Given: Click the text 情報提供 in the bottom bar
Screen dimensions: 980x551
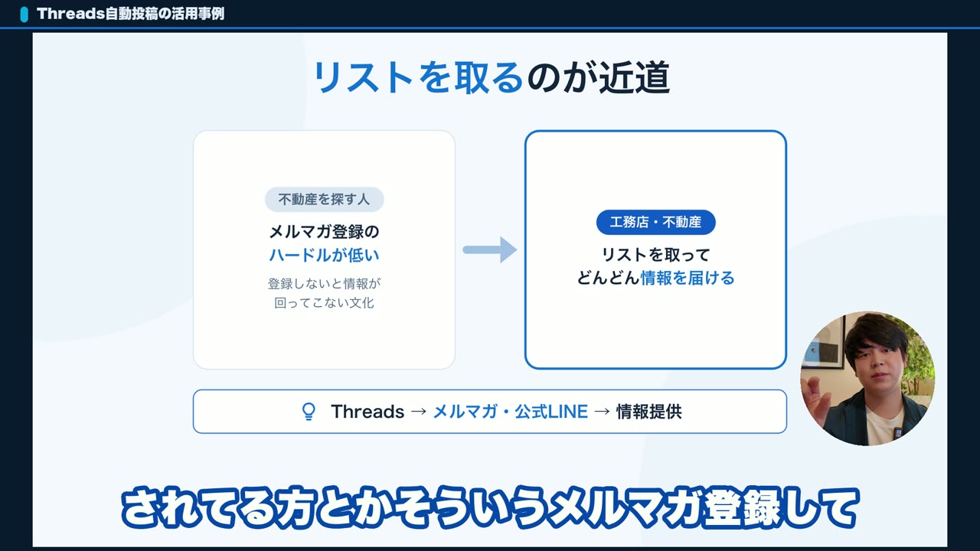Looking at the screenshot, I should [x=648, y=412].
